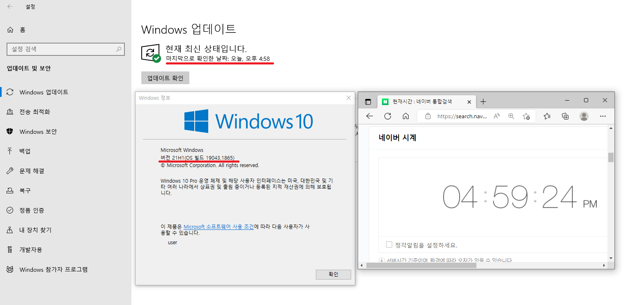Click the 네이버 시계 heading

coord(398,138)
